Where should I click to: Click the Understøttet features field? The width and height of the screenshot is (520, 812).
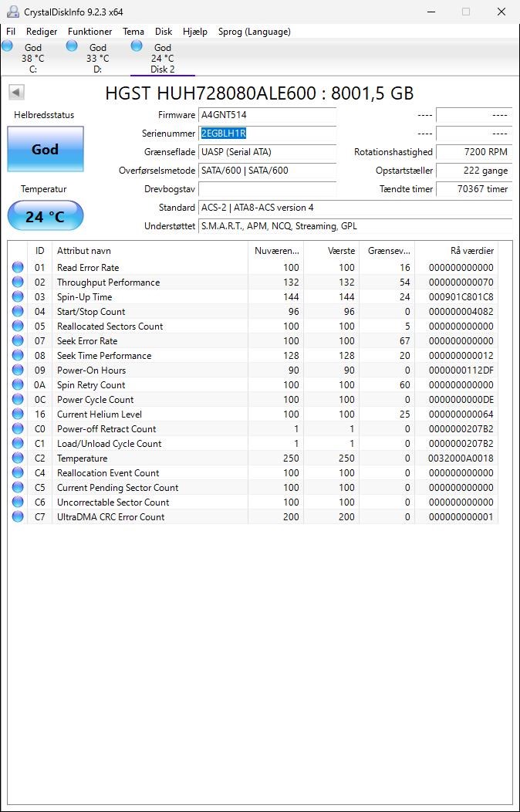tap(356, 226)
